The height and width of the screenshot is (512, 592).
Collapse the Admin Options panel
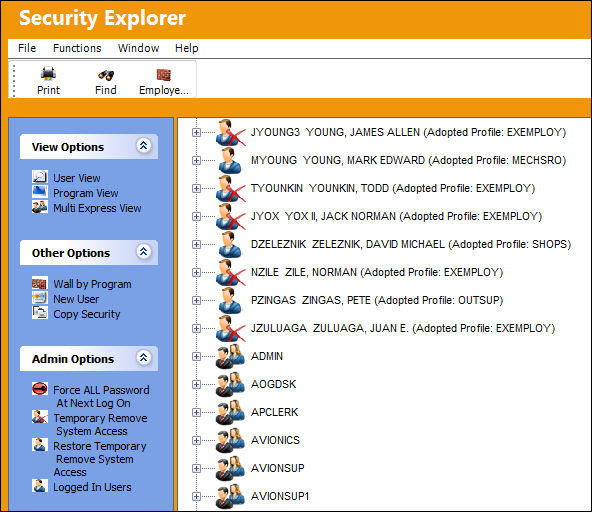(x=143, y=358)
